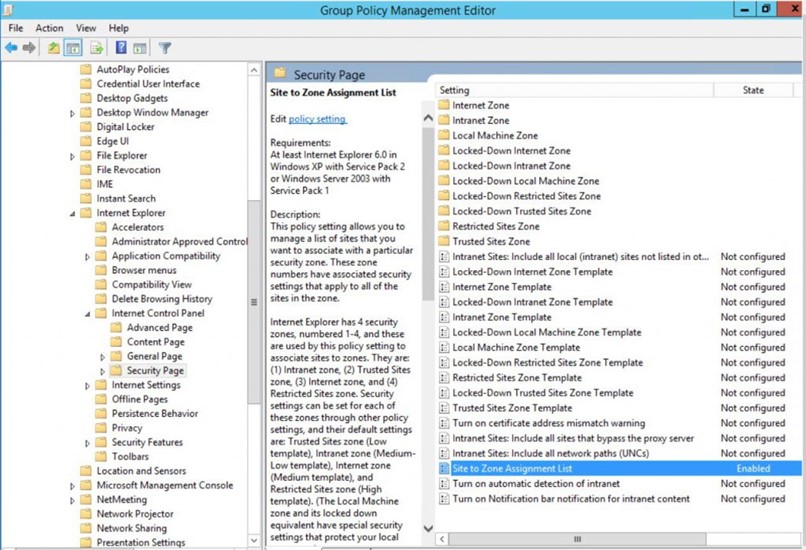Click tree pane scroll down arrow

[254, 540]
